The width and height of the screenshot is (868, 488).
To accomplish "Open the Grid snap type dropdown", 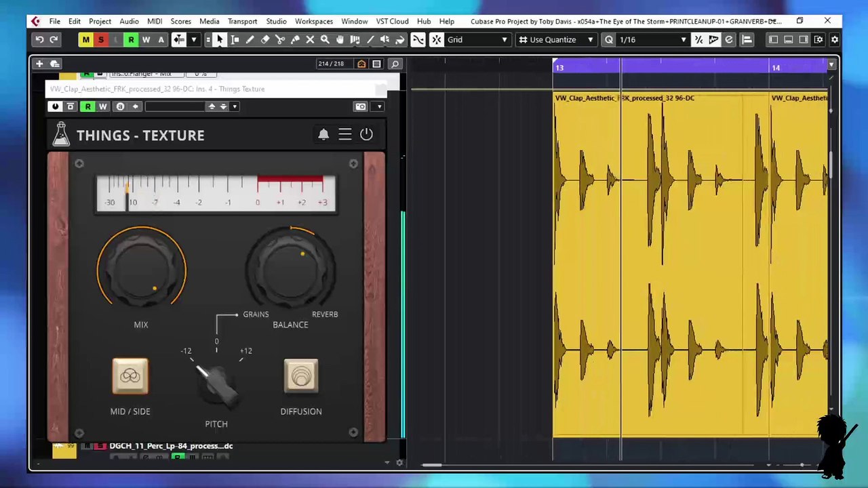I will click(476, 40).
